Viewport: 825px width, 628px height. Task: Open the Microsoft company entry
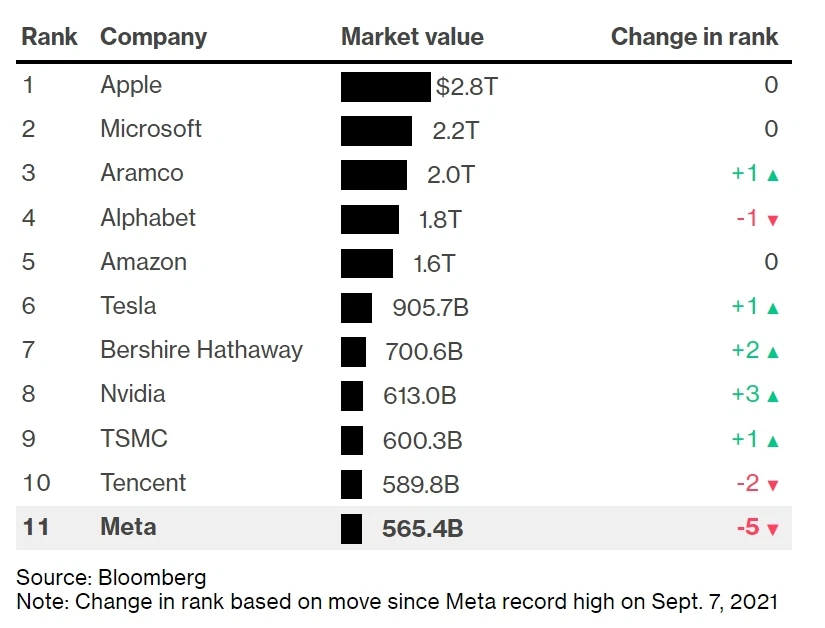pyautogui.click(x=151, y=129)
